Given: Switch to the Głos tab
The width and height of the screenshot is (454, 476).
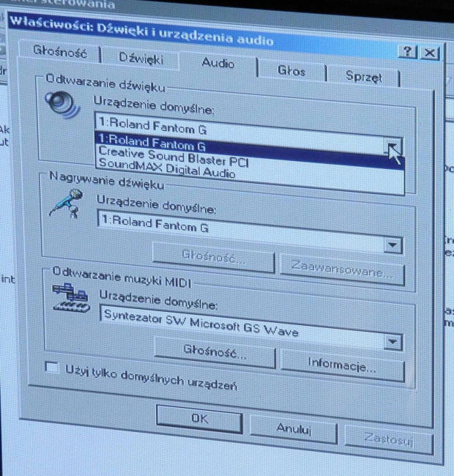Looking at the screenshot, I should pos(291,71).
